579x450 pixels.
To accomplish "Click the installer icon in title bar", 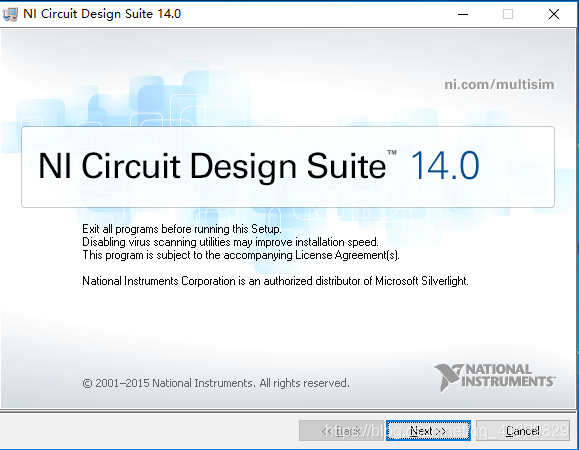I will [10, 14].
